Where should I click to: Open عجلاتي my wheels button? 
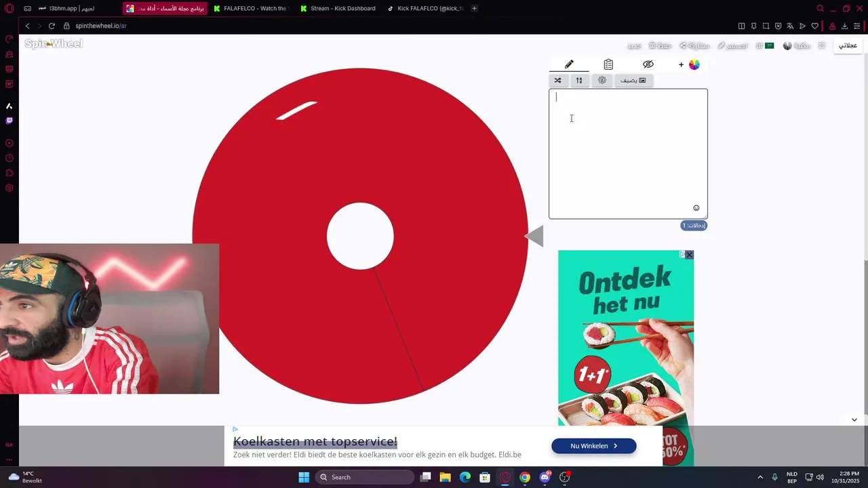click(x=848, y=45)
